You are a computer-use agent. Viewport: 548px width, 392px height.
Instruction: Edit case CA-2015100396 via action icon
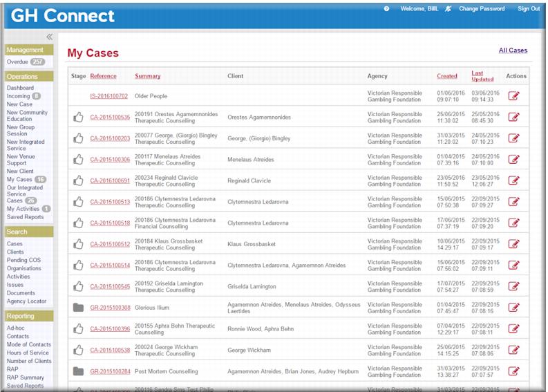(513, 328)
